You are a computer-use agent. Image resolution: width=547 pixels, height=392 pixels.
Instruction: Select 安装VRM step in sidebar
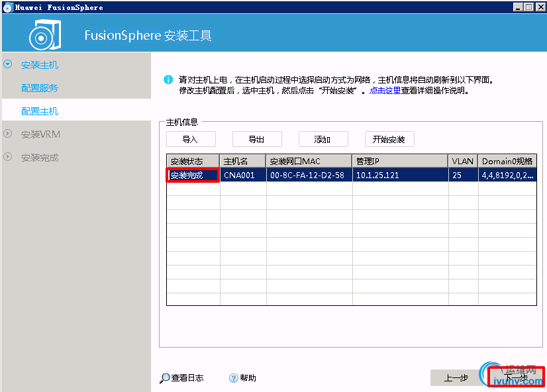tap(40, 134)
